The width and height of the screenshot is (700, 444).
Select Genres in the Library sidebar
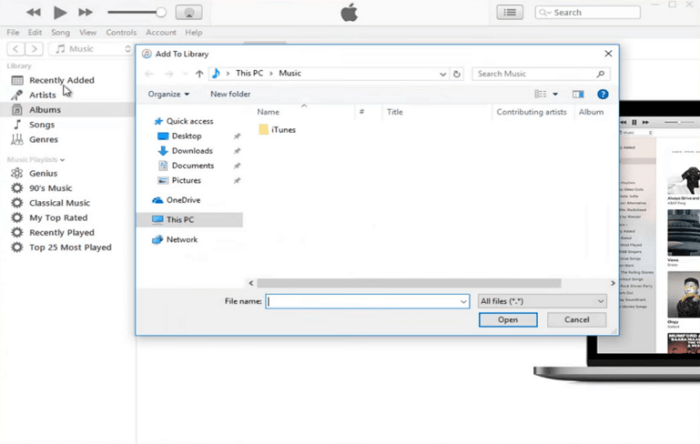[x=43, y=139]
